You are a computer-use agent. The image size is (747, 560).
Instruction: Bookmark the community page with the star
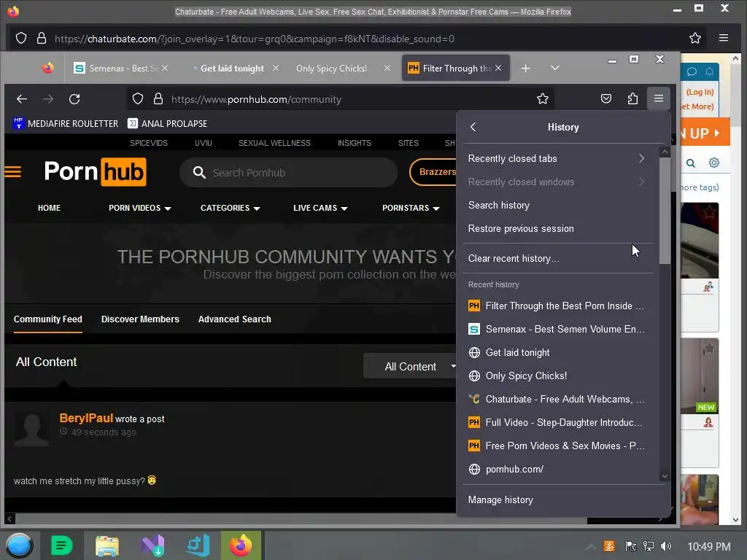point(543,99)
